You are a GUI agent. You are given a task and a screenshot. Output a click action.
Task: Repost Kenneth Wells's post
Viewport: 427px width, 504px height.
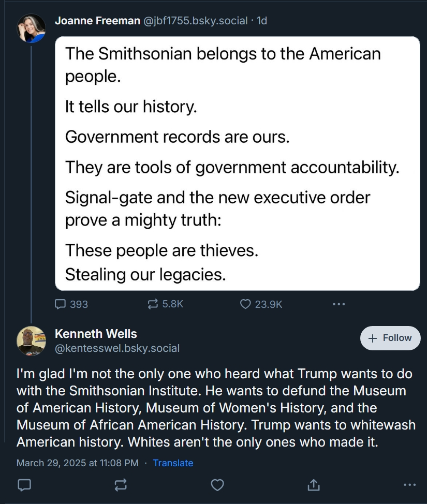(x=121, y=485)
